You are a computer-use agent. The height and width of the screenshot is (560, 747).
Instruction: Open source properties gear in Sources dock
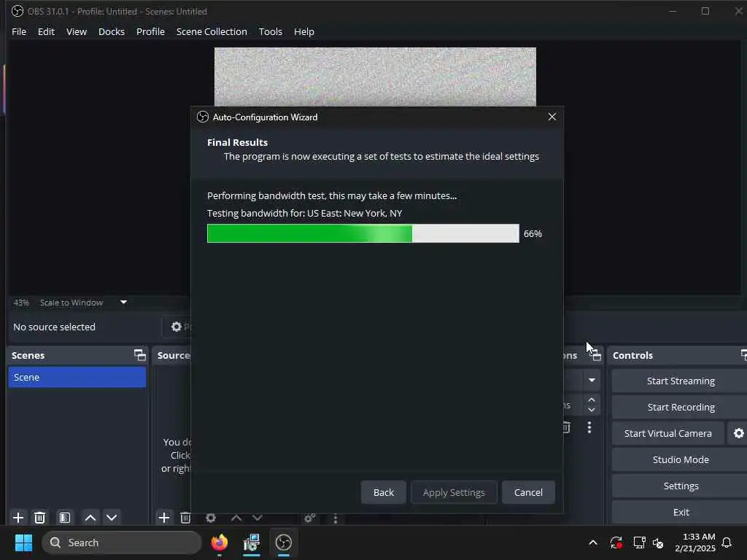(211, 517)
